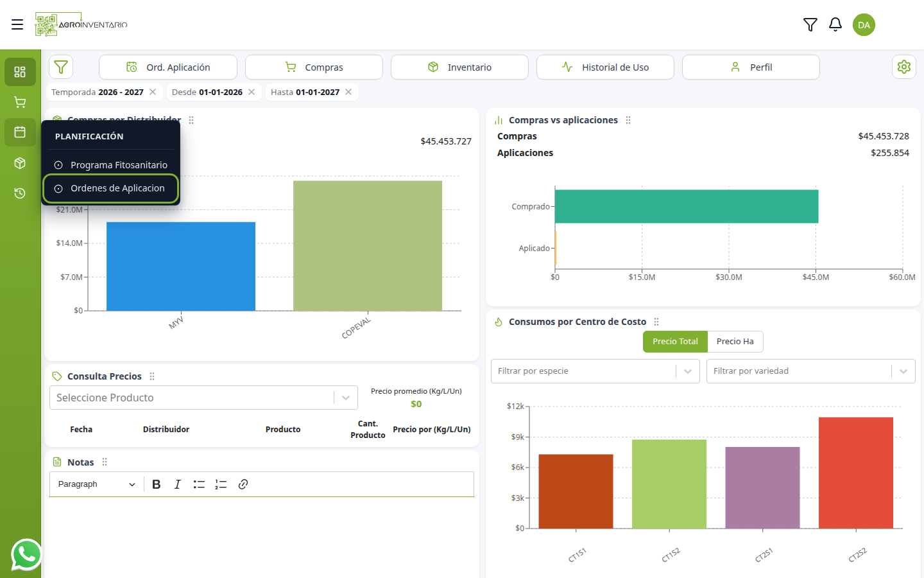The height and width of the screenshot is (578, 924).
Task: Insert link in Notas editor
Action: tap(243, 484)
